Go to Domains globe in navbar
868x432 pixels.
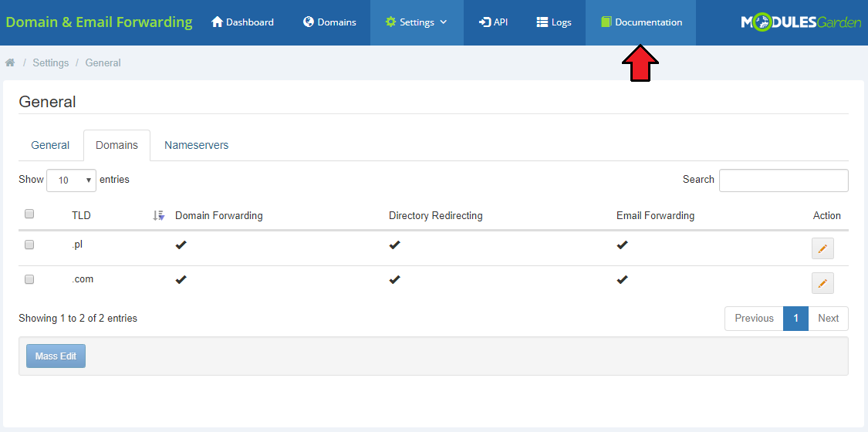329,22
